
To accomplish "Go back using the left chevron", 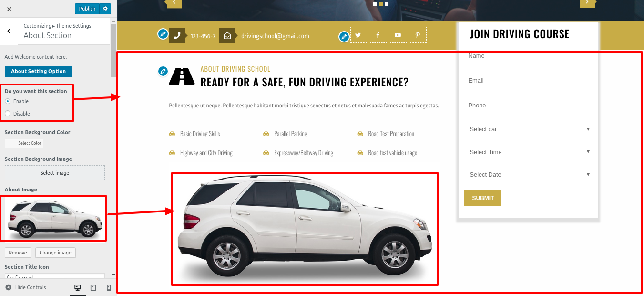I will (9, 31).
